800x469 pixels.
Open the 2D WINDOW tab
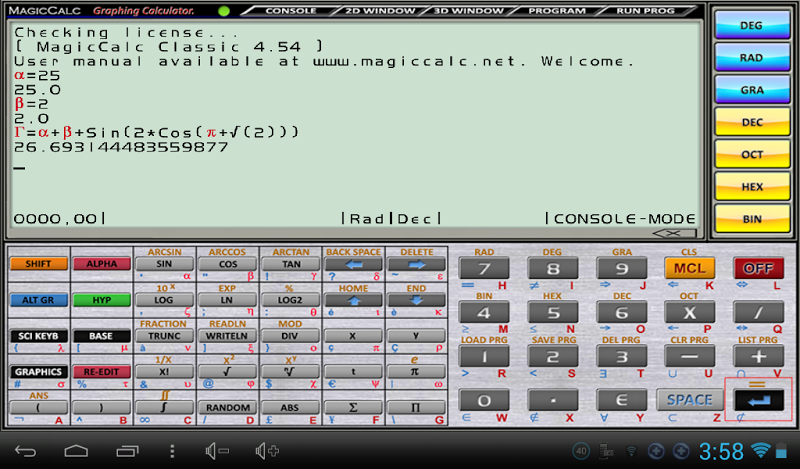tap(380, 11)
